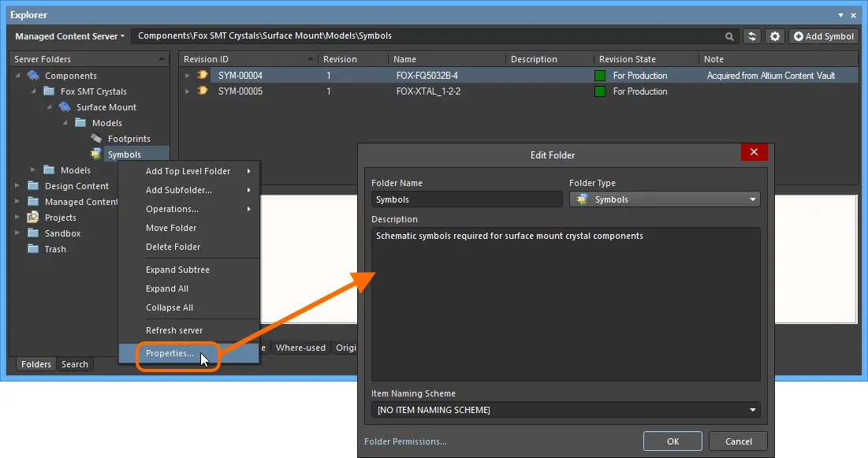Click the Fox SMT Crystals folder icon

tap(49, 91)
